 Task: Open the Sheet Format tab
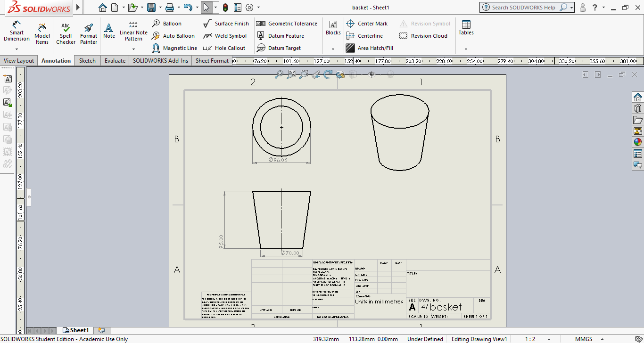212,61
